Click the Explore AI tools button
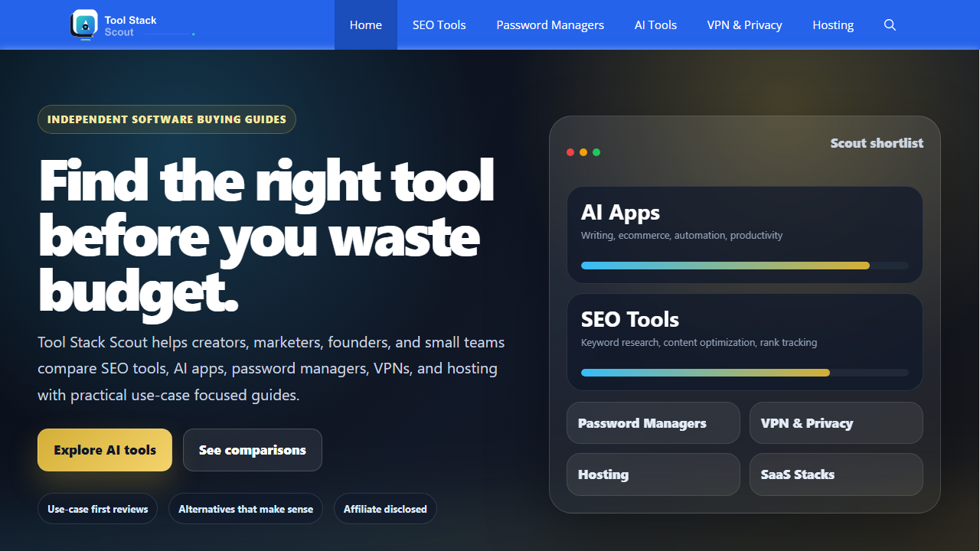Image resolution: width=980 pixels, height=551 pixels. (x=105, y=450)
